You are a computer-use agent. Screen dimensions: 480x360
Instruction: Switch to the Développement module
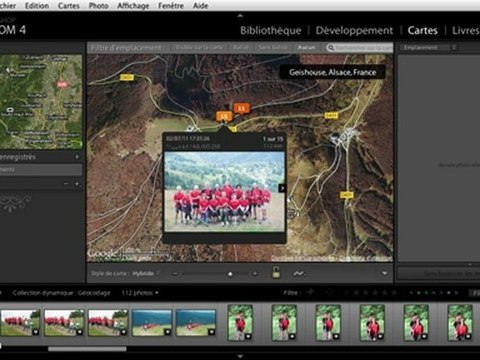click(354, 30)
